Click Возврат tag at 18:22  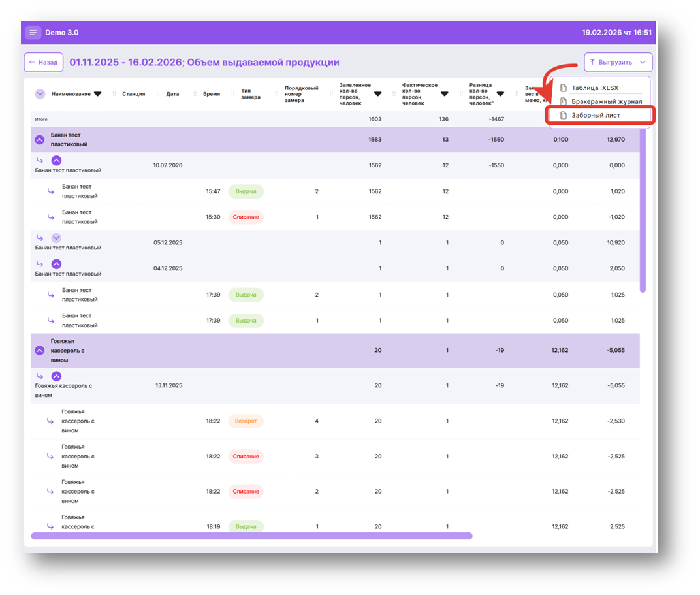tap(246, 421)
